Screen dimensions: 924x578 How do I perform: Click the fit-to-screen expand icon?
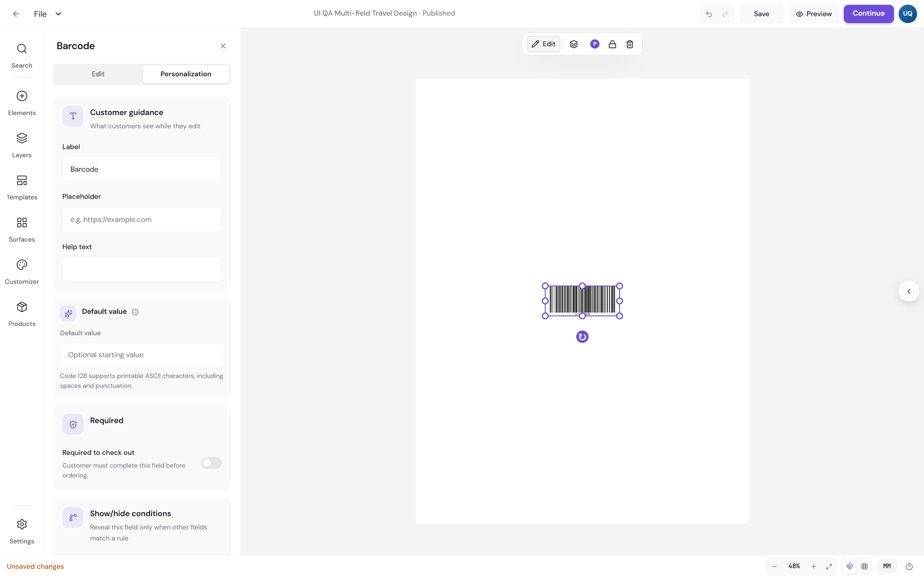tap(829, 566)
